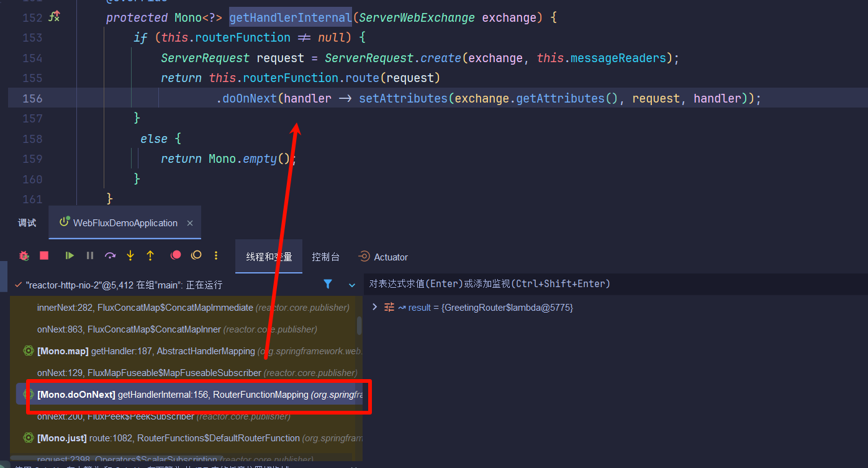Resume program execution
Viewport: 868px width, 468px height.
[70, 255]
